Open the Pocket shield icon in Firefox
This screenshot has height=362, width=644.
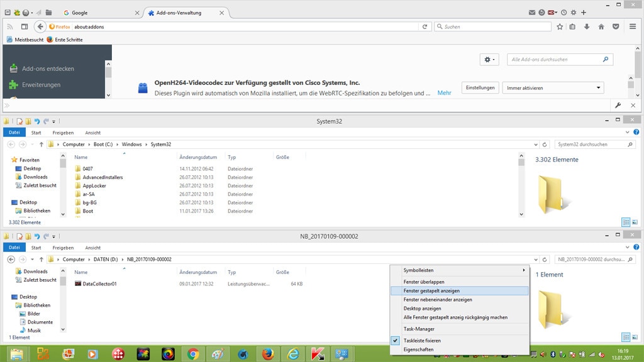[x=616, y=26]
